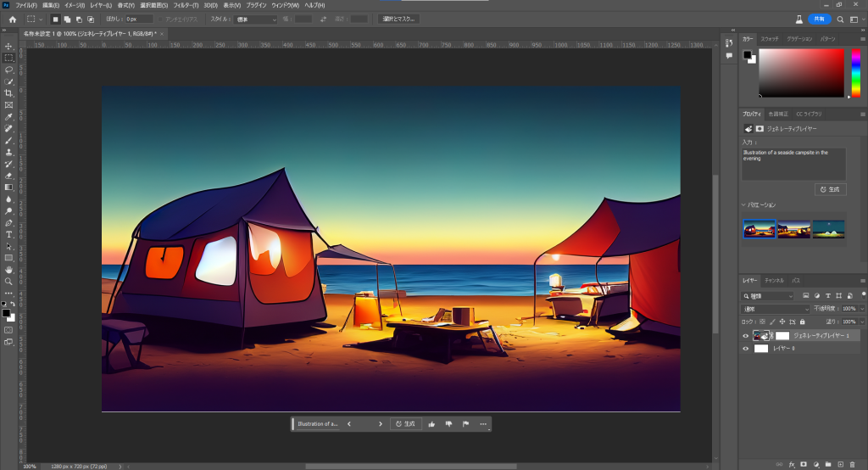Delete layer using the trash icon

[x=853, y=464]
